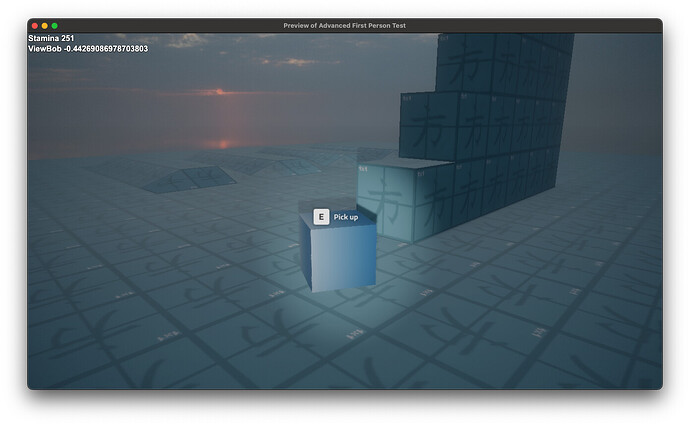Click the Stamina 251 debug readout

51,38
